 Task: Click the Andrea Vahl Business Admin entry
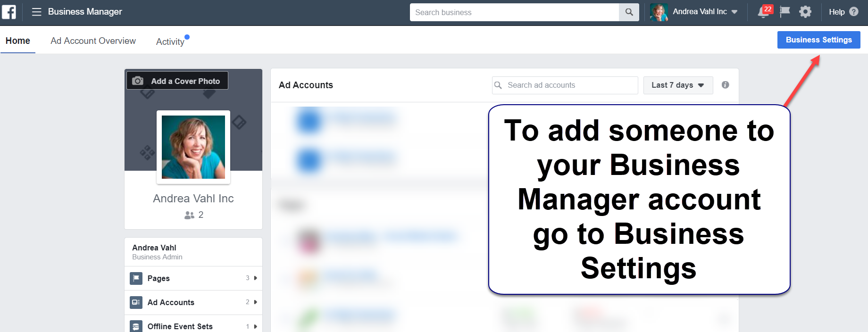pos(193,252)
